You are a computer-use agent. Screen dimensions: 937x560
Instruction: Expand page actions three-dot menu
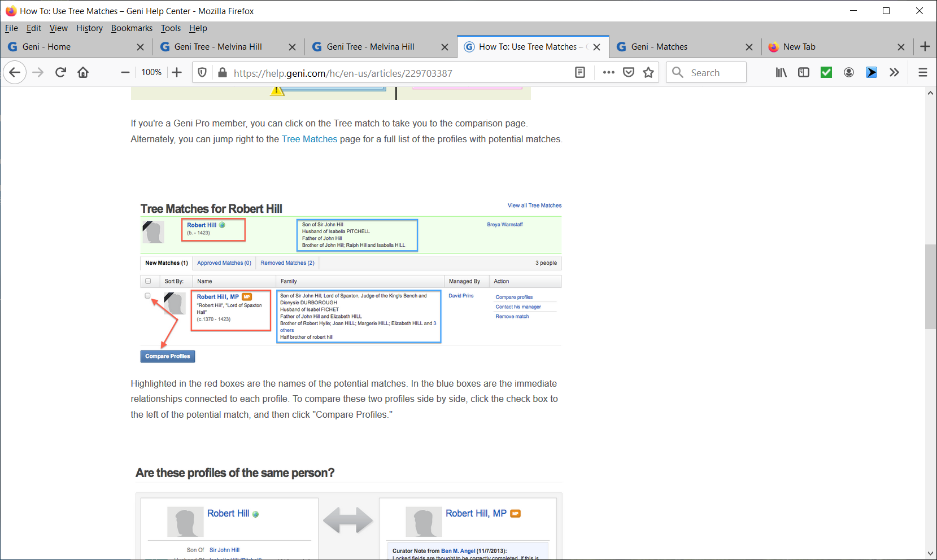[608, 72]
